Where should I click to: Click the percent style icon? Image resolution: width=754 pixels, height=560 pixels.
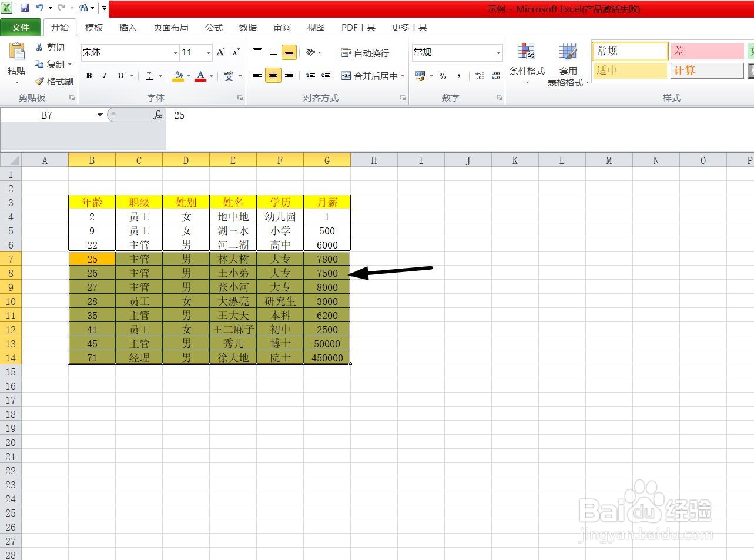(443, 76)
